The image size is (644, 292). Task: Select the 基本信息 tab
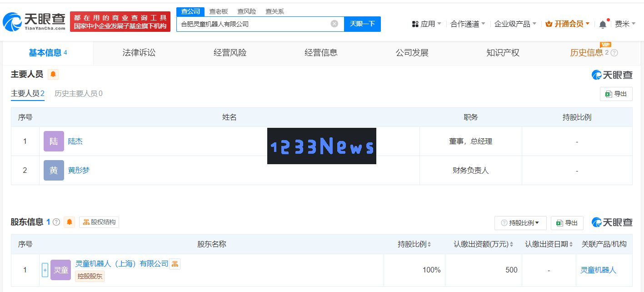click(x=48, y=53)
